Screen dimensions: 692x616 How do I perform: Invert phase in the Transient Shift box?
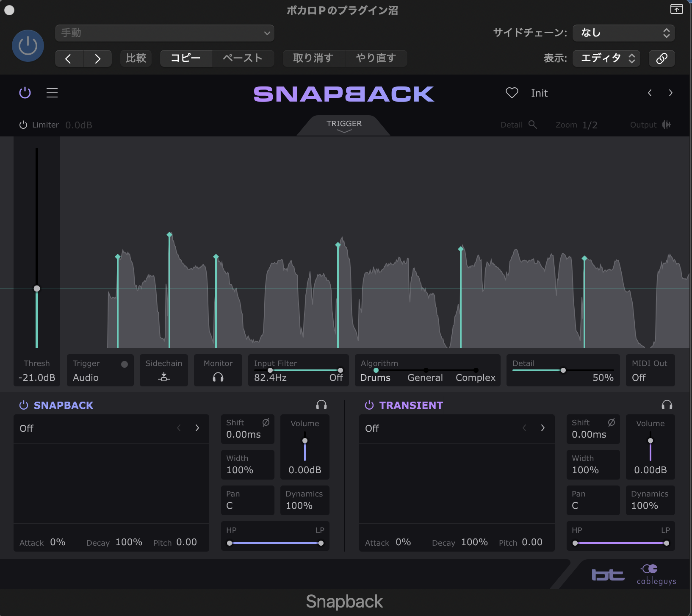tap(612, 422)
